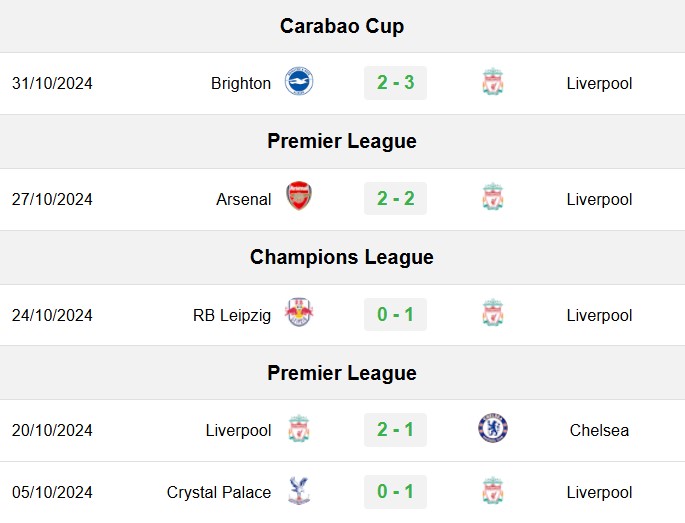This screenshot has width=685, height=523.
Task: Click the Arsenal club crest
Action: click(299, 196)
